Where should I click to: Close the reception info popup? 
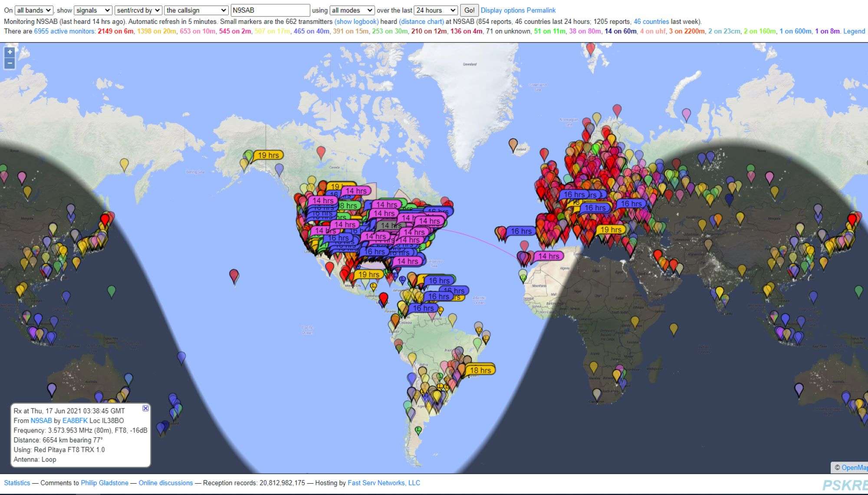pos(146,408)
